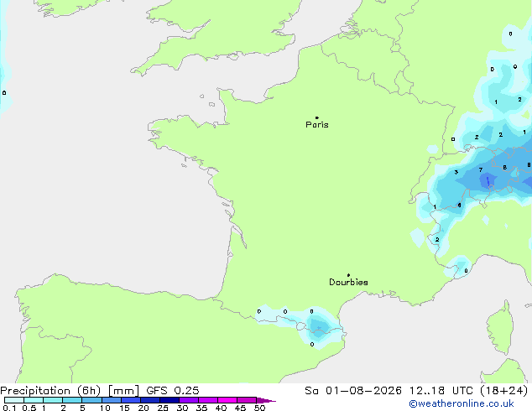Click the 'Precipitation (6h) [mm]' title text
Viewport: 532px width, 411px height.
tap(70, 391)
